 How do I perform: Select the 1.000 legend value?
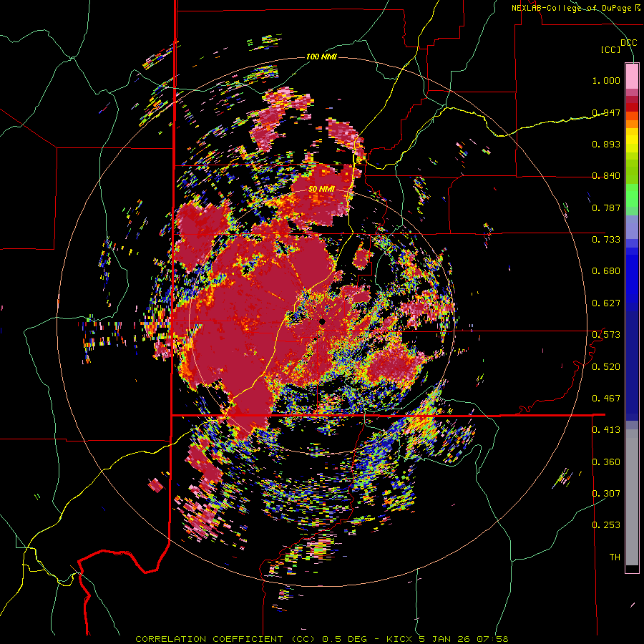click(x=606, y=80)
